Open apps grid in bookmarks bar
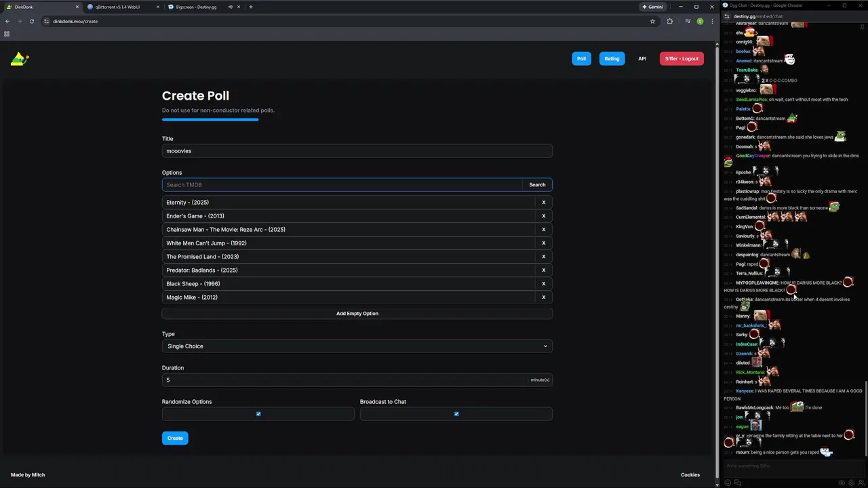 (7, 33)
